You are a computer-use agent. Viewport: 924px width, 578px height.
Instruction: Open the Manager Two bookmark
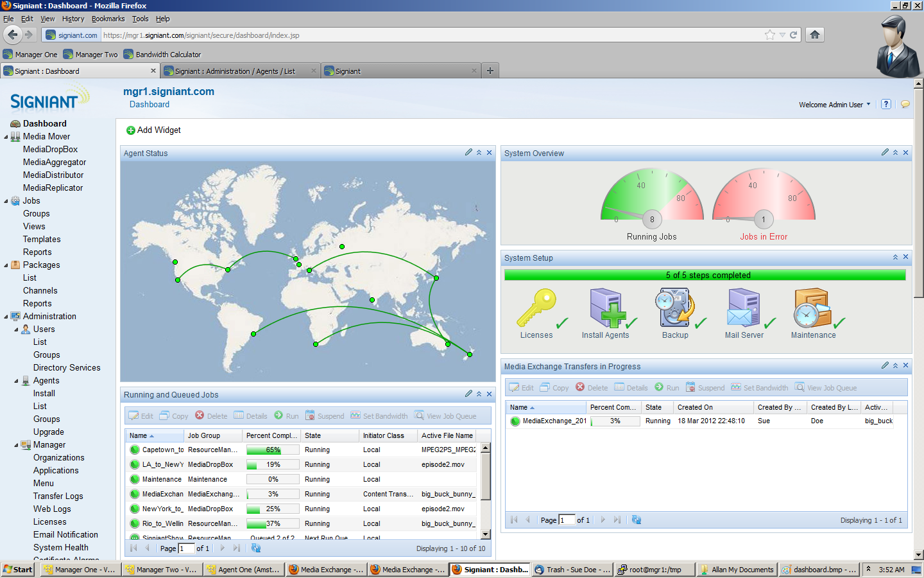click(x=90, y=55)
